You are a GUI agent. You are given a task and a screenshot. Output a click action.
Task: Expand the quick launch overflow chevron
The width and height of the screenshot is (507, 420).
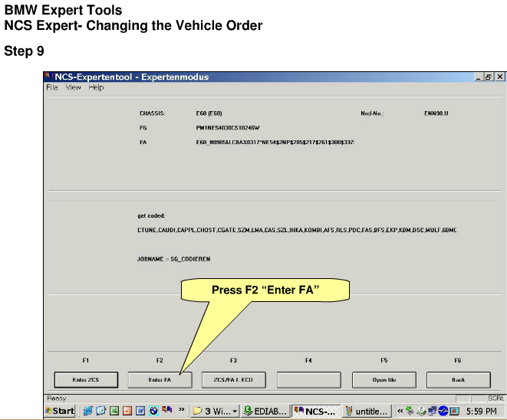(181, 410)
